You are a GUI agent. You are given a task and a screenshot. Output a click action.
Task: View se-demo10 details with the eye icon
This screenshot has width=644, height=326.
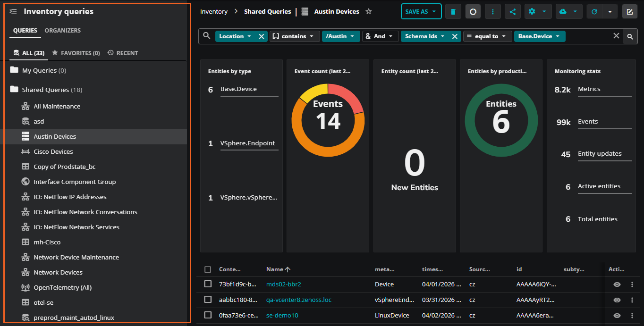click(617, 315)
